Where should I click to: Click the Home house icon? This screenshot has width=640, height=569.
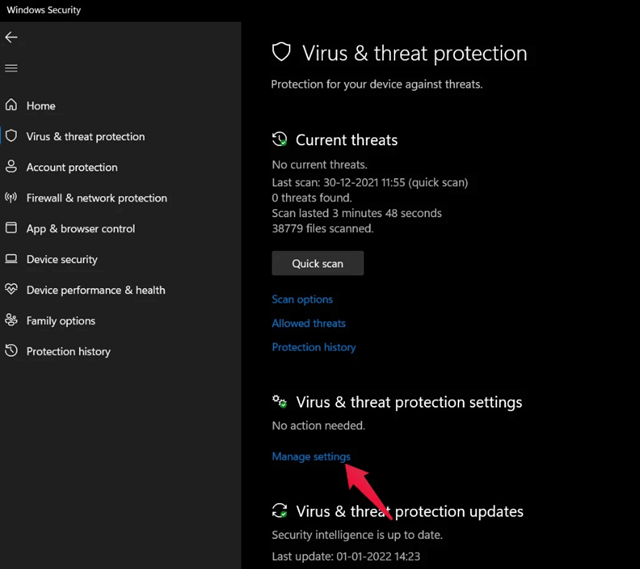[11, 105]
